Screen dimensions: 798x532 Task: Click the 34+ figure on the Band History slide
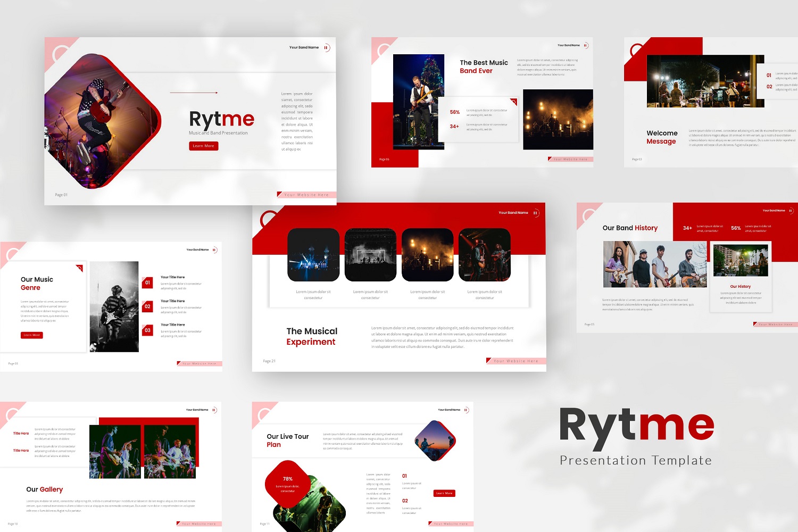tap(688, 228)
